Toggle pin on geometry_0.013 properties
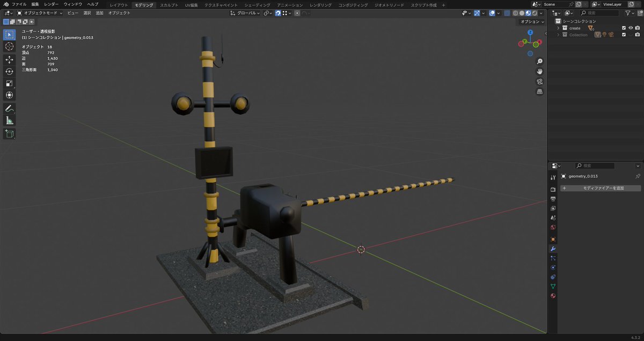 click(638, 176)
